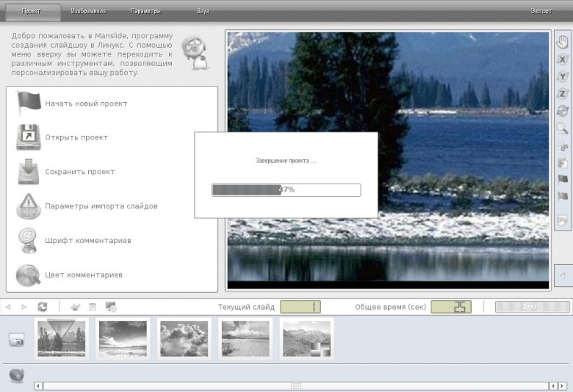Open a project via 'Открыть проект'
Screen dimensions: 573x392
[x=76, y=138]
